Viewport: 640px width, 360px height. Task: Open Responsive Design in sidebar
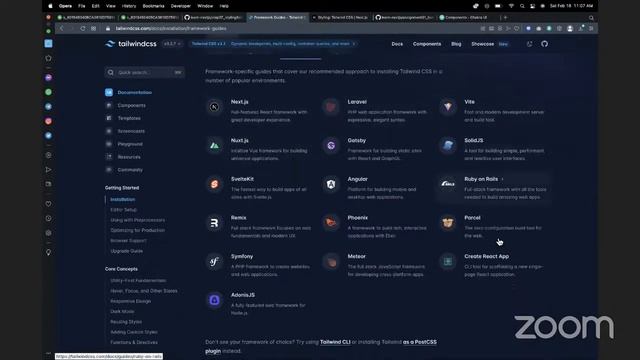131,301
